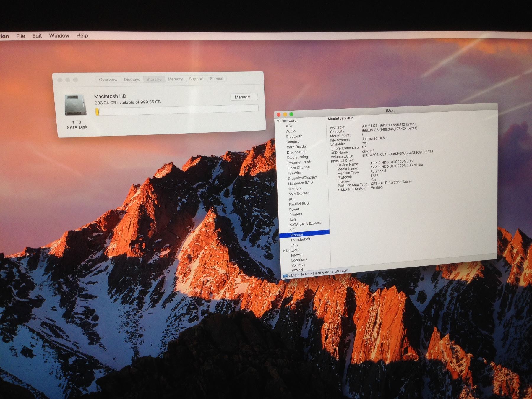This screenshot has width=532, height=399.
Task: Select Firewall under Network
Action: click(297, 255)
